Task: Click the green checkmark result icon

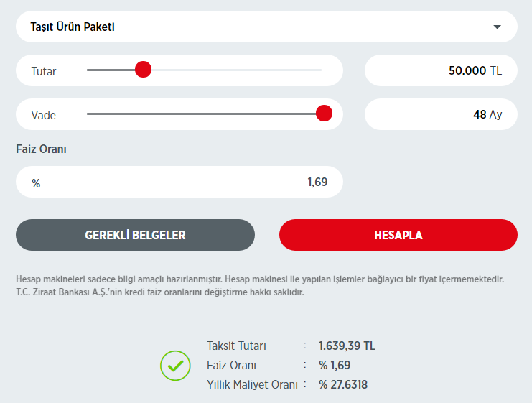Action: point(175,366)
